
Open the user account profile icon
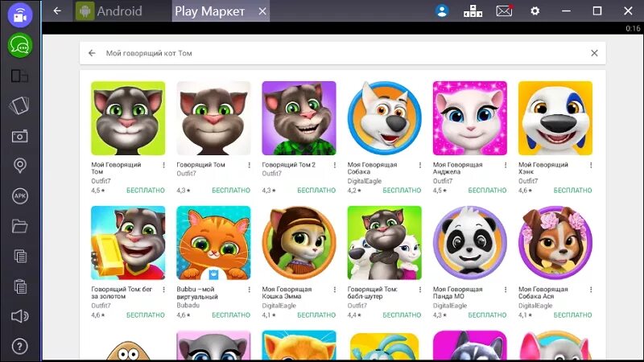click(442, 11)
